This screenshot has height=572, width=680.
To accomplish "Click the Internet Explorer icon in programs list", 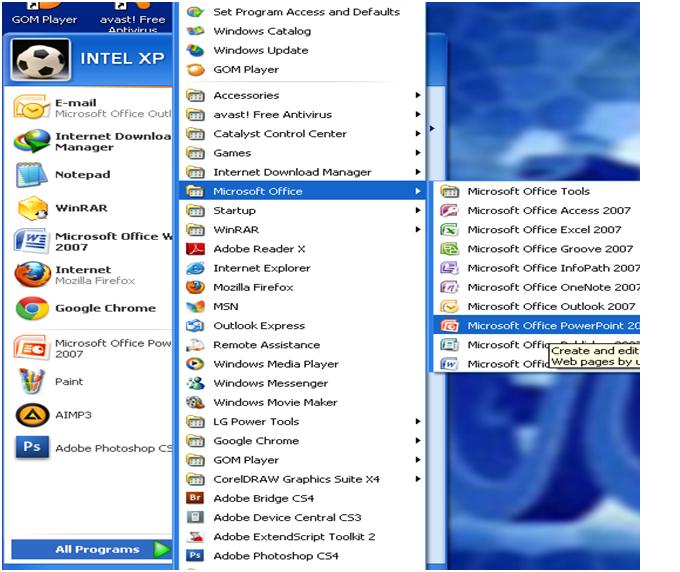I will point(195,268).
